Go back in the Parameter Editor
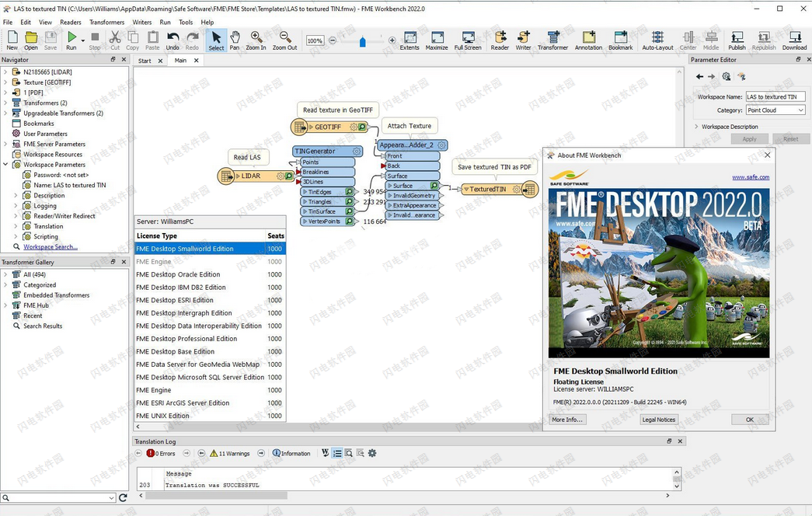The image size is (812, 516). [x=699, y=77]
